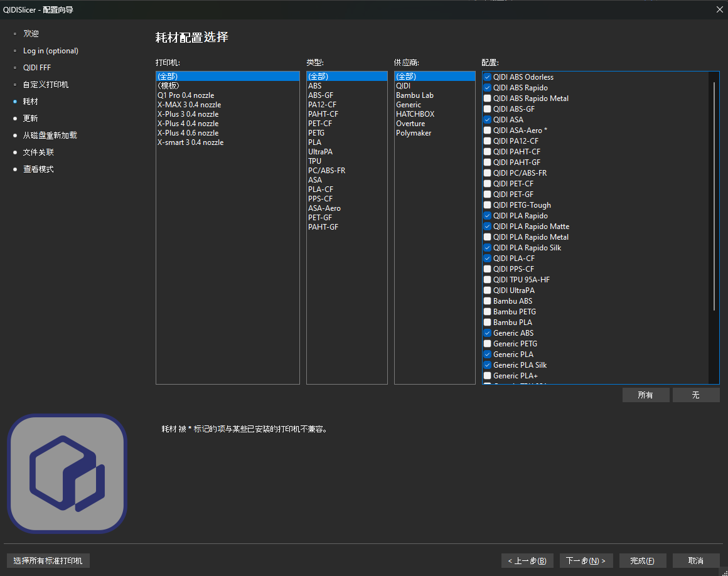Switch to the 文件关联 page
The width and height of the screenshot is (728, 576).
(38, 152)
